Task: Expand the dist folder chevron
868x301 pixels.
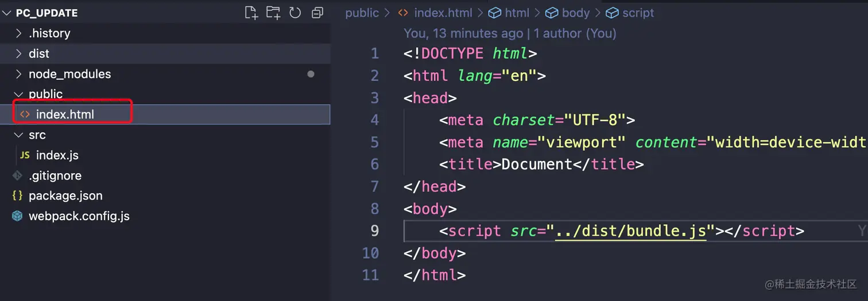Action: (18, 53)
